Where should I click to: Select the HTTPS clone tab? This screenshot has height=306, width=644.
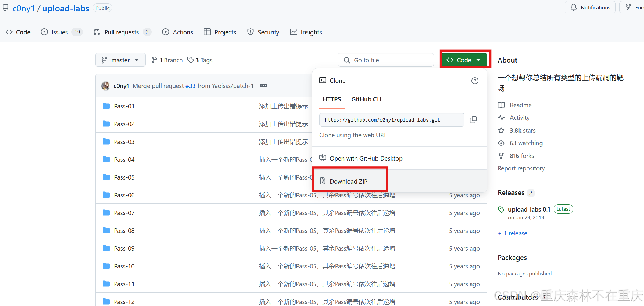pos(332,99)
